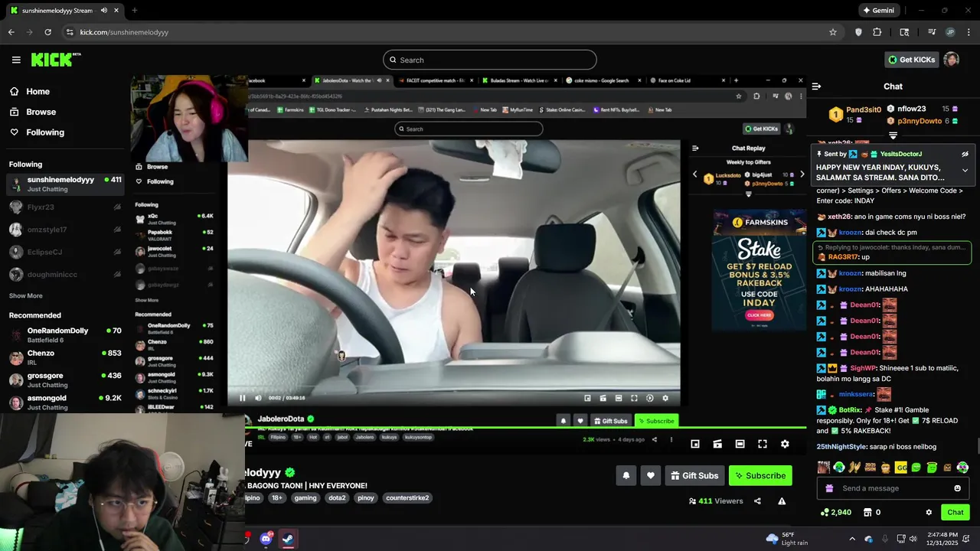Open the clip creation icon on player
980x551 pixels.
[x=717, y=444]
